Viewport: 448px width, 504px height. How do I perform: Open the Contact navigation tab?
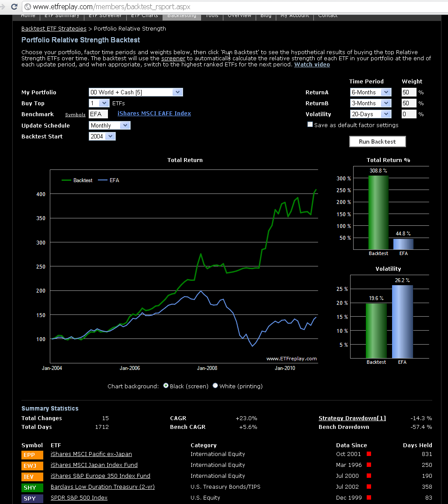pos(328,16)
